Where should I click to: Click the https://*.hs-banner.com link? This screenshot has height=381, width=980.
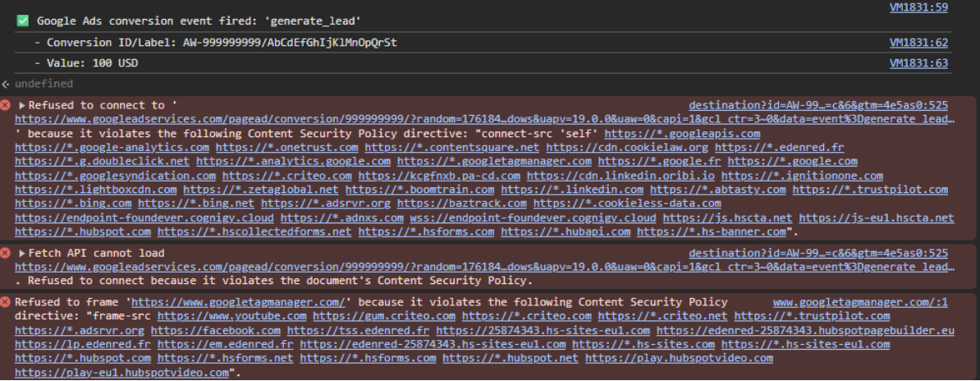[712, 232]
